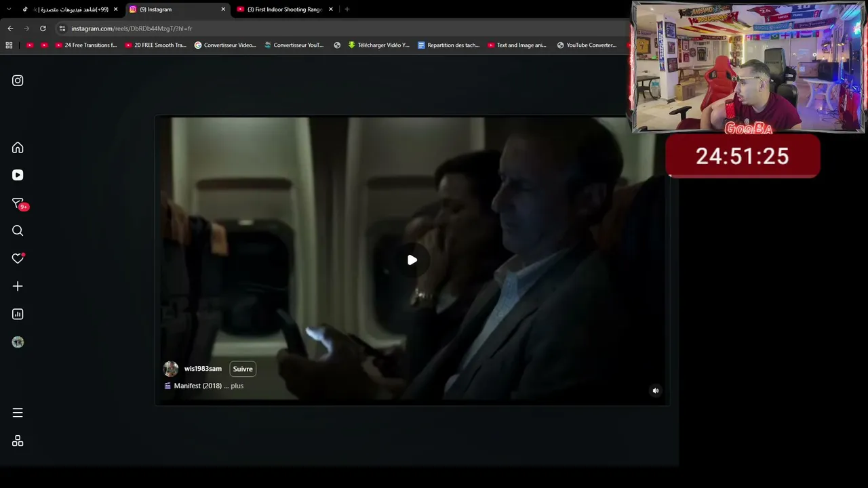Play the paused reel video
868x488 pixels.
[412, 260]
